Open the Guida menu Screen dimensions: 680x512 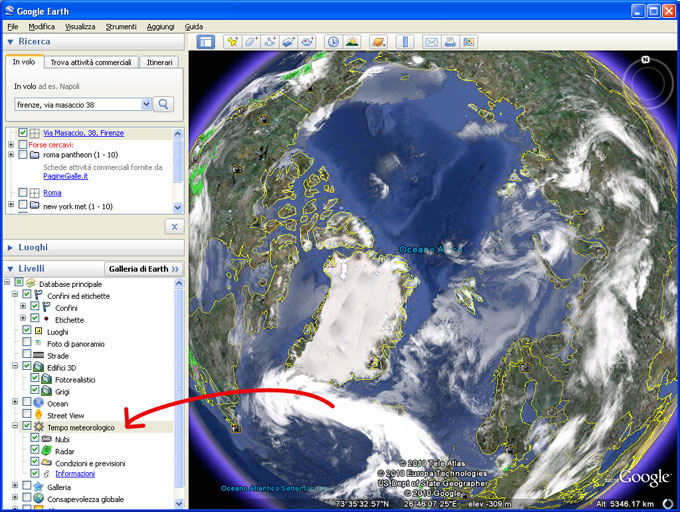(193, 27)
